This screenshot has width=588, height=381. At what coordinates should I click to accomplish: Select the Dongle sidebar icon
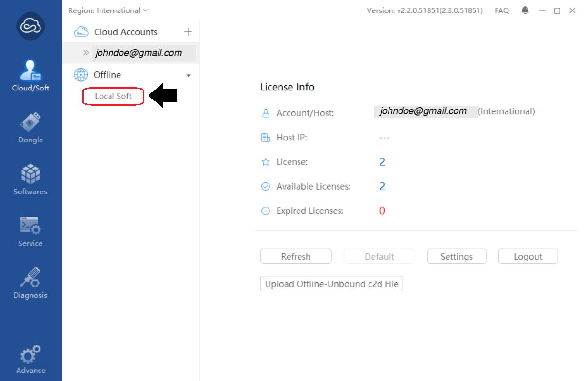point(30,123)
